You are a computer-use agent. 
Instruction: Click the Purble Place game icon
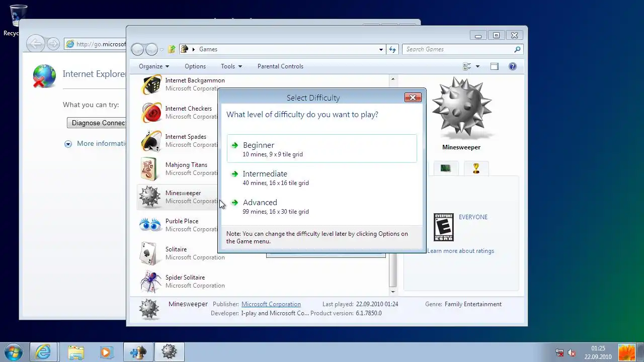pos(151,225)
